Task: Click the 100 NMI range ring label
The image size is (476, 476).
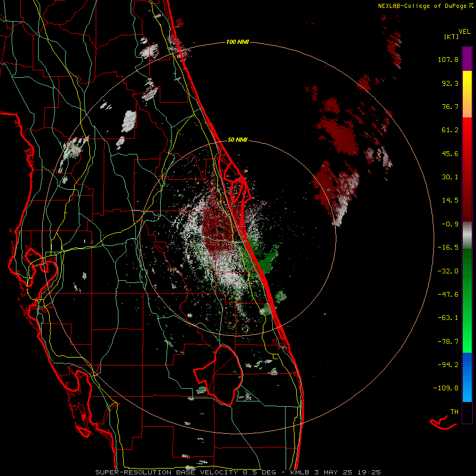Action: coord(237,42)
